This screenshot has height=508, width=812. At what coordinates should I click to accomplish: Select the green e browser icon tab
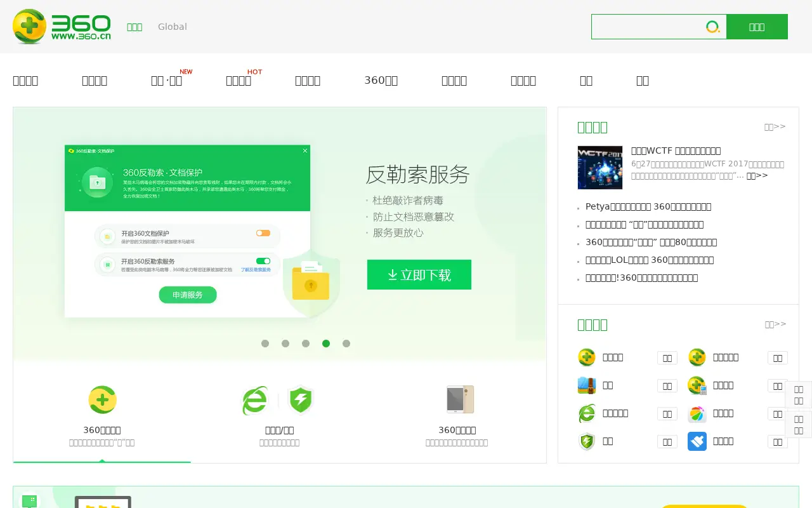pyautogui.click(x=255, y=400)
